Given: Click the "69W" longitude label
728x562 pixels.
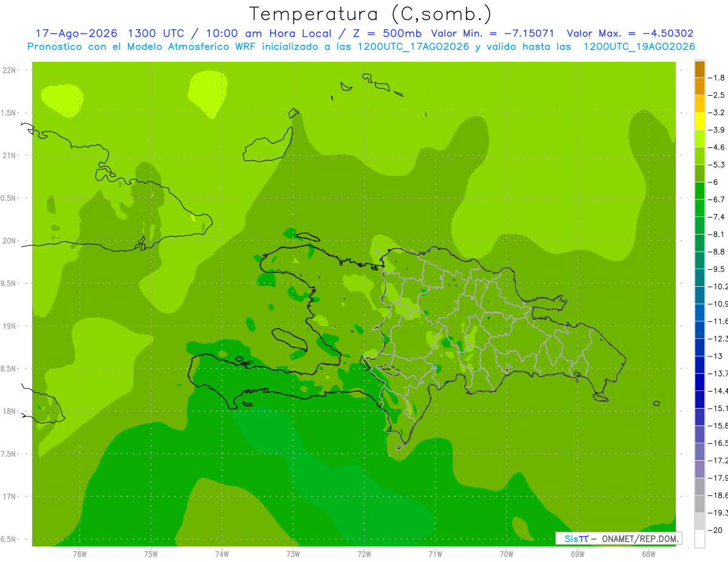Looking at the screenshot, I should click(578, 554).
